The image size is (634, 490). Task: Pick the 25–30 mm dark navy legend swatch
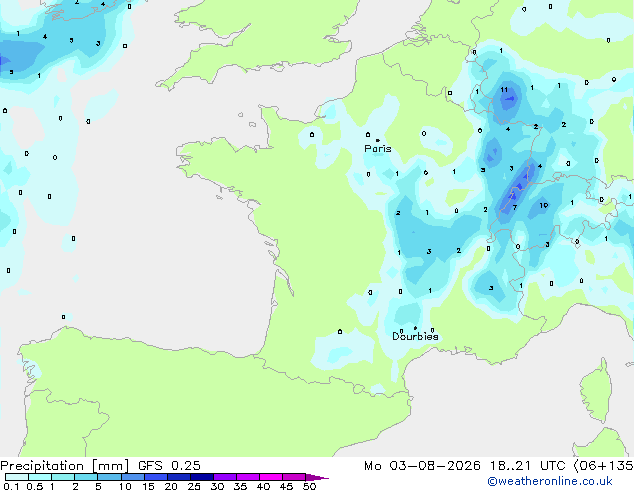pos(202,477)
